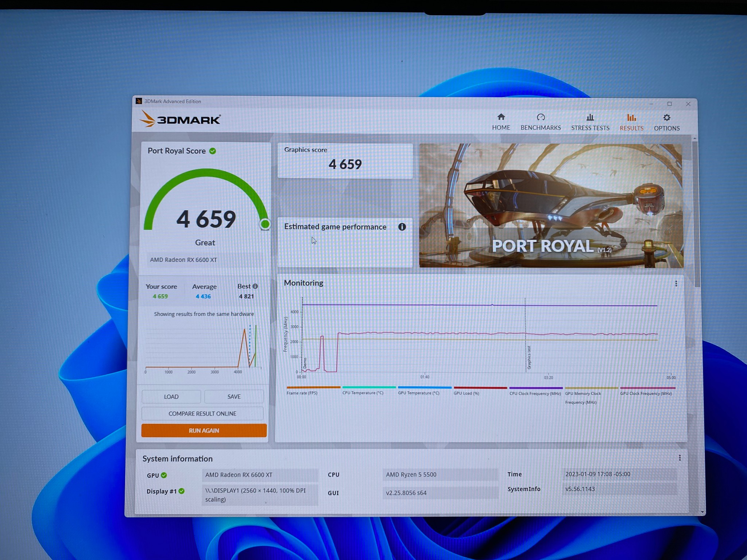Minimize the 3DMark window

click(651, 104)
